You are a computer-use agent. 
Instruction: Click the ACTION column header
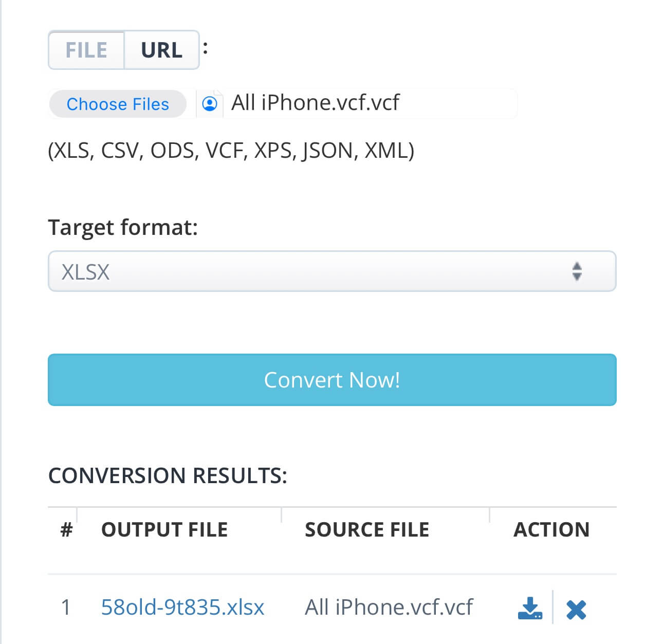pyautogui.click(x=551, y=530)
